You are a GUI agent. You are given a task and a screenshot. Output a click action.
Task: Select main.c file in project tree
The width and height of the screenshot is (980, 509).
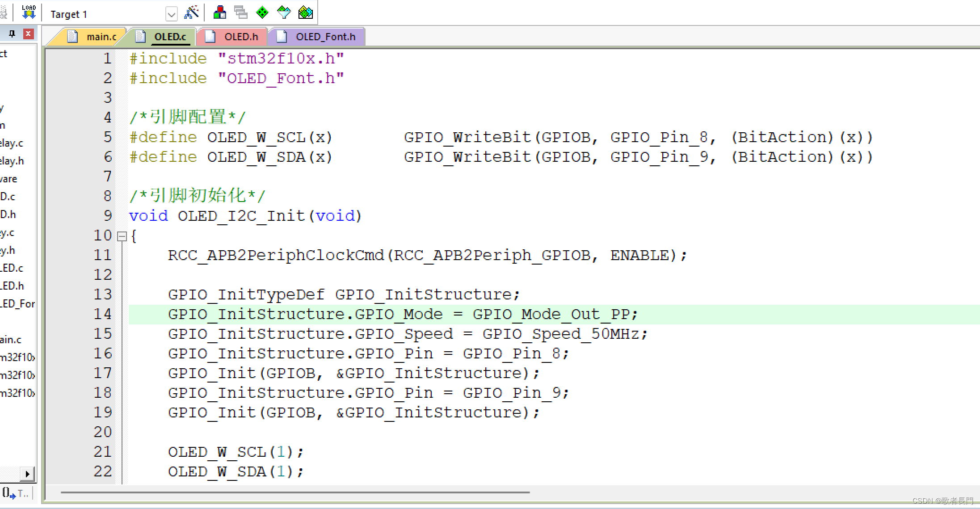click(x=11, y=340)
